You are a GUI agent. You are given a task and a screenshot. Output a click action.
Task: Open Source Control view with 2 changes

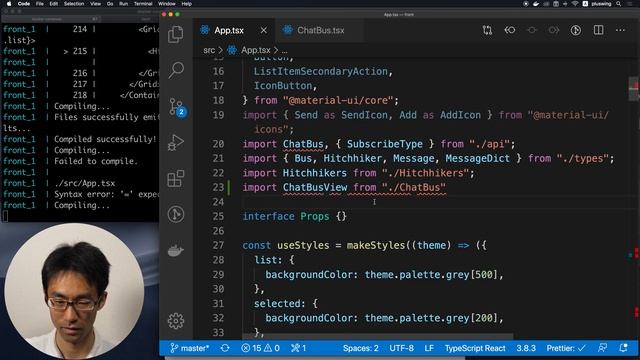pos(178,107)
